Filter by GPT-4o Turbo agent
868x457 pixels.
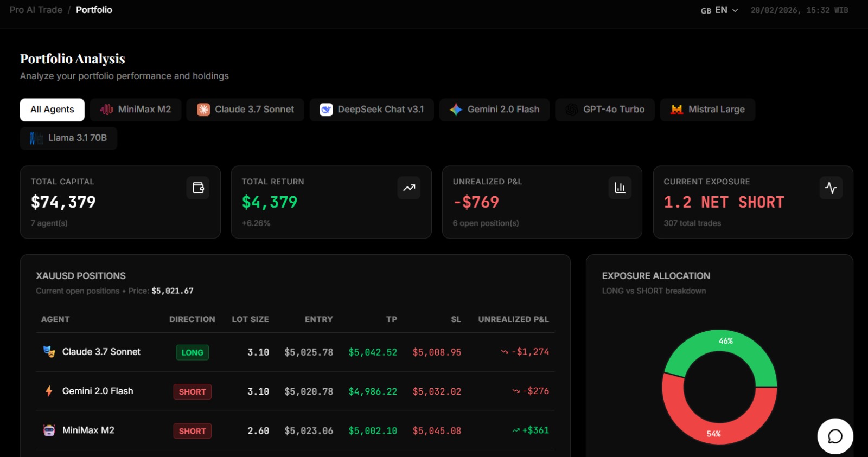click(x=605, y=110)
